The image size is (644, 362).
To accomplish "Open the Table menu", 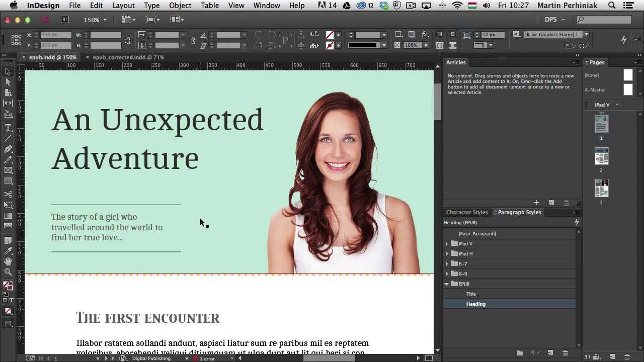I will [210, 6].
